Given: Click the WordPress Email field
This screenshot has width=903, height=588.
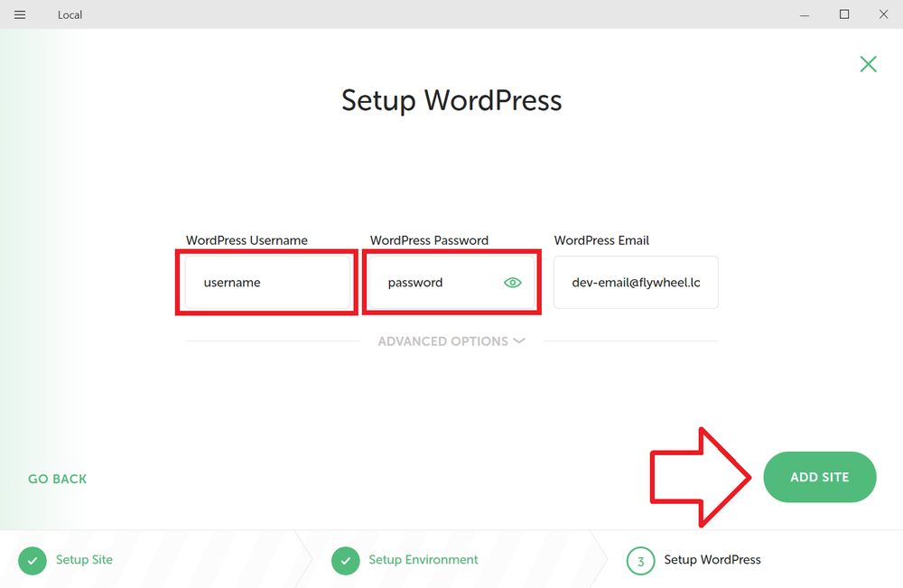Looking at the screenshot, I should [x=636, y=282].
